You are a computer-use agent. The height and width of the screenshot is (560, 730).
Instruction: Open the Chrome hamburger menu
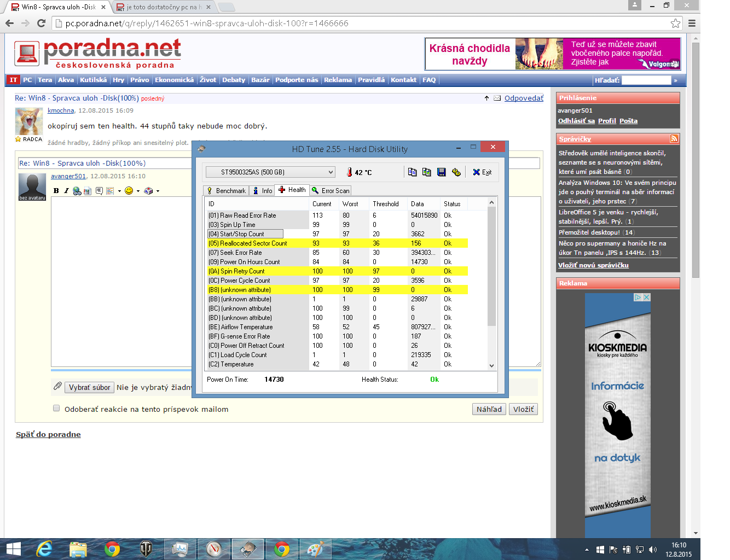point(692,23)
